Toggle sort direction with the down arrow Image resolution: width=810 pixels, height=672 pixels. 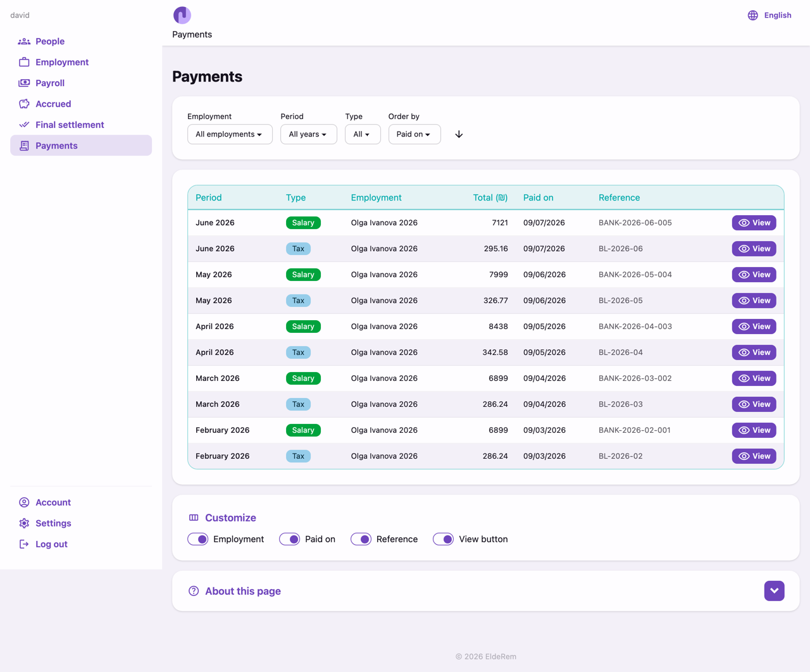click(x=459, y=134)
